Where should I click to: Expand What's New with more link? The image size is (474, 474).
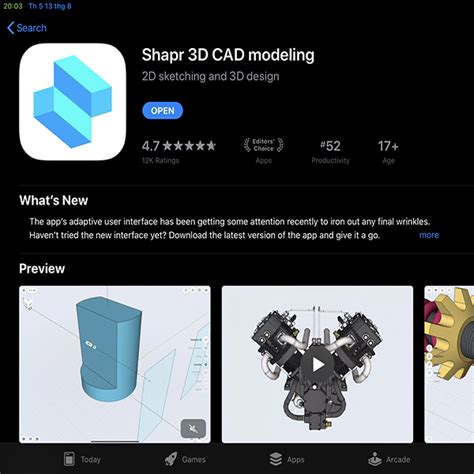429,235
